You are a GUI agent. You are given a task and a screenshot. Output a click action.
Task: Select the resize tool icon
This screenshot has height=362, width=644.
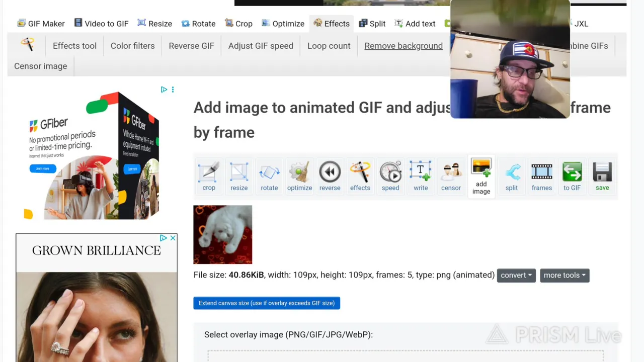pos(239,176)
